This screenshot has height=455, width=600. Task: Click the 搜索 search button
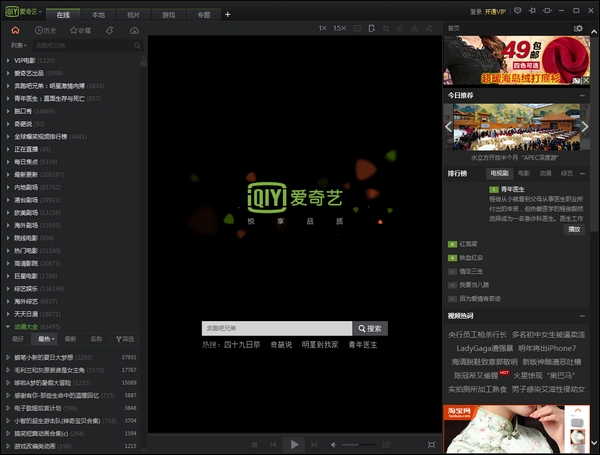point(370,328)
